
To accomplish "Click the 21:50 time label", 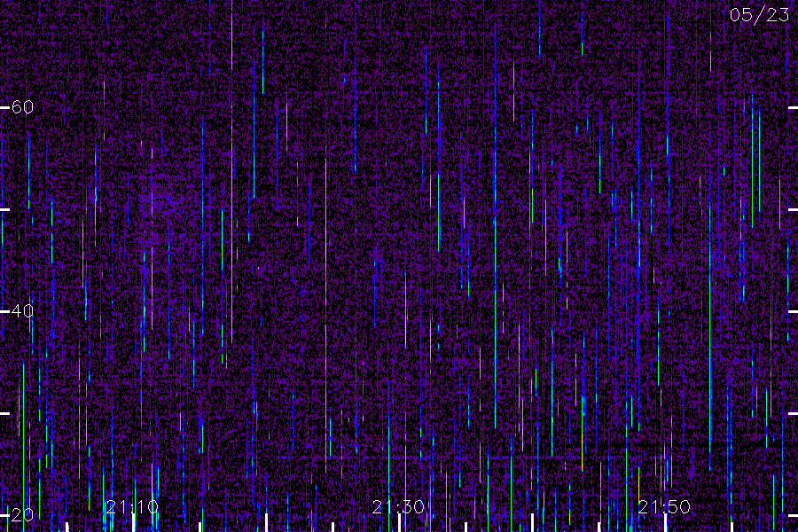I will pyautogui.click(x=664, y=507).
